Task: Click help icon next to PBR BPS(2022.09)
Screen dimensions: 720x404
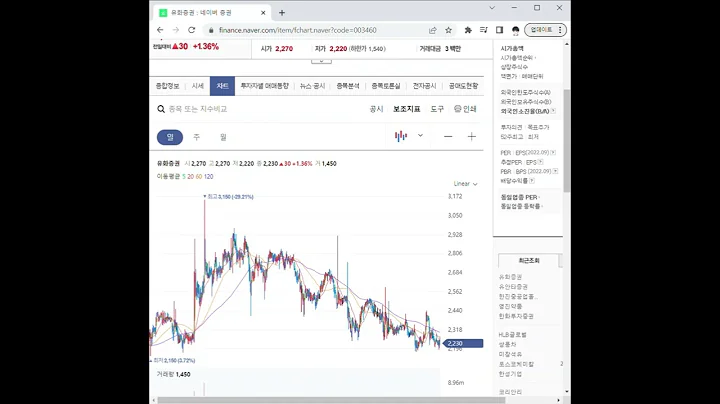Action: pyautogui.click(x=555, y=171)
